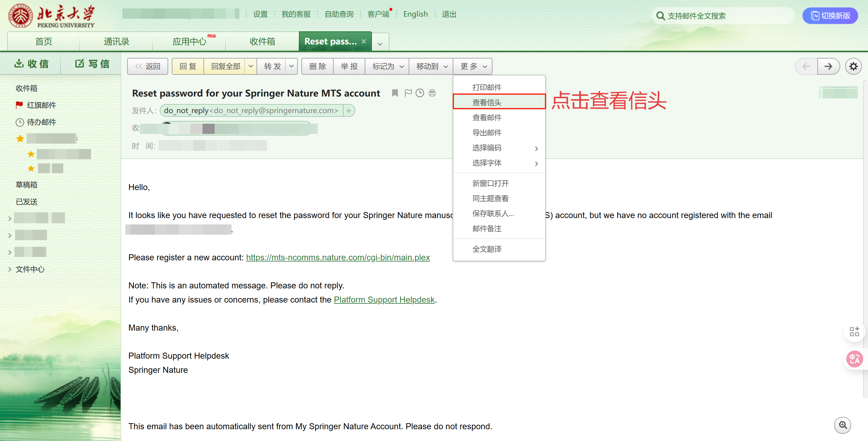Switch to 首页 tab

(44, 41)
